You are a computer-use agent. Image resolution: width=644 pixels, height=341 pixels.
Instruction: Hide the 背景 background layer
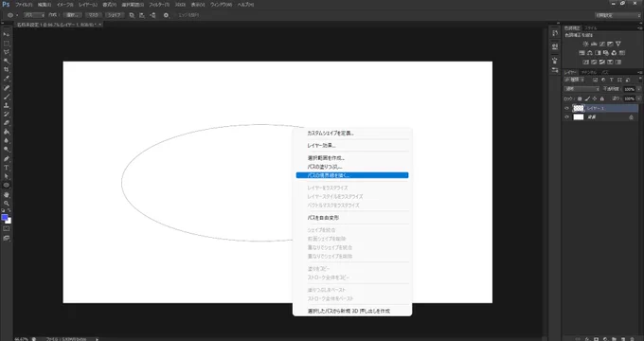[566, 117]
